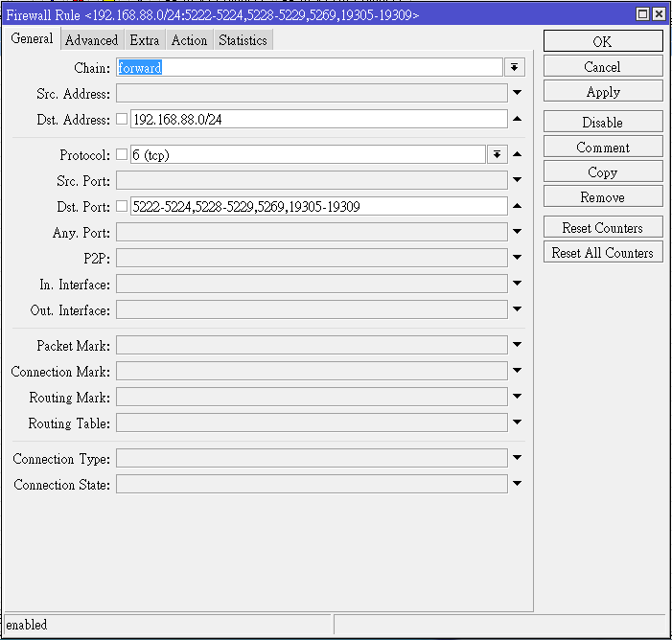The image size is (672, 640).
Task: Expand the Src. Address field
Action: (518, 93)
